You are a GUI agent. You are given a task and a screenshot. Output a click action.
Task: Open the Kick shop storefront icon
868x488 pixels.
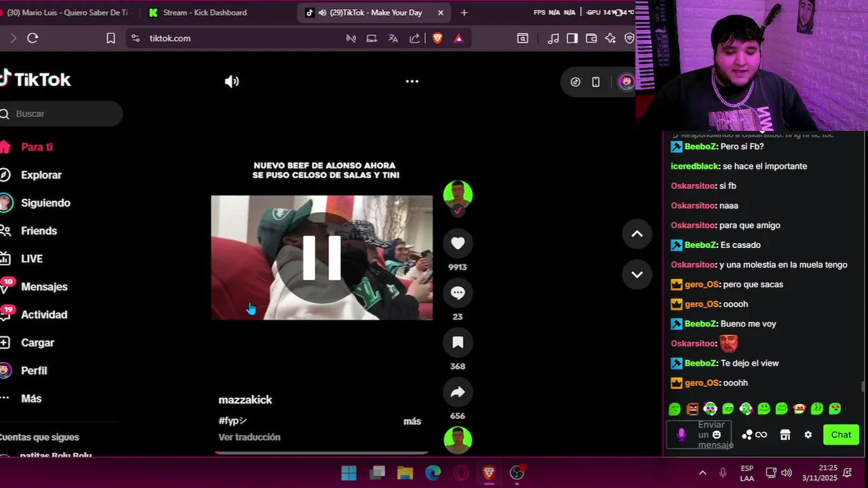pos(785,435)
